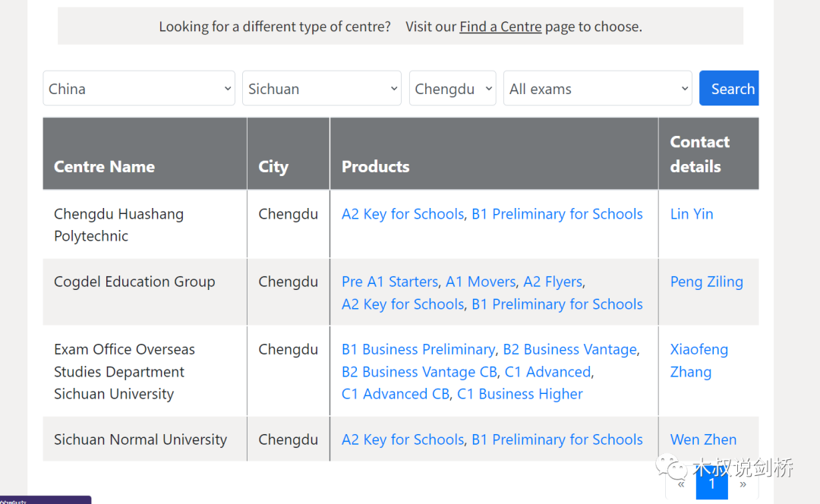Follow the Find a Centre link

click(x=500, y=27)
